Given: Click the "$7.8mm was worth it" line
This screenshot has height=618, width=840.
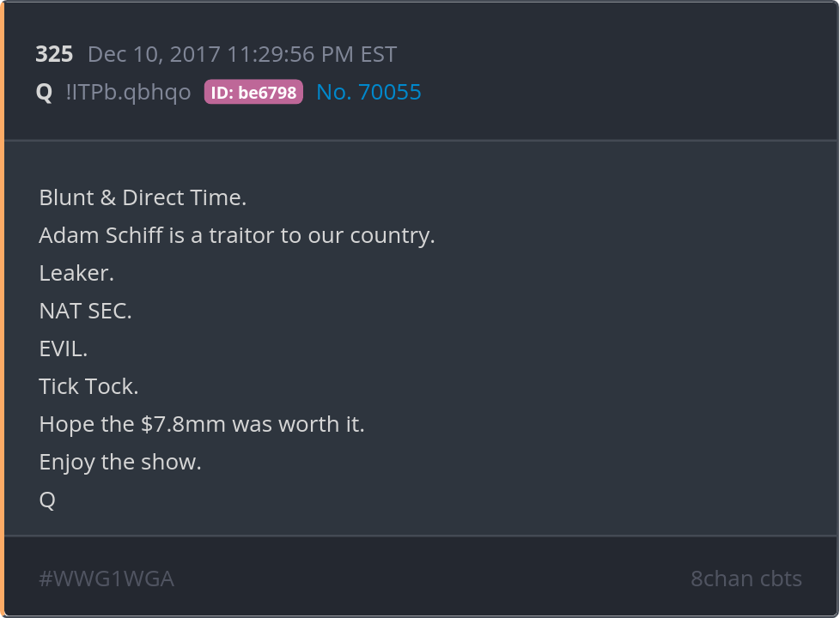Looking at the screenshot, I should (x=202, y=424).
